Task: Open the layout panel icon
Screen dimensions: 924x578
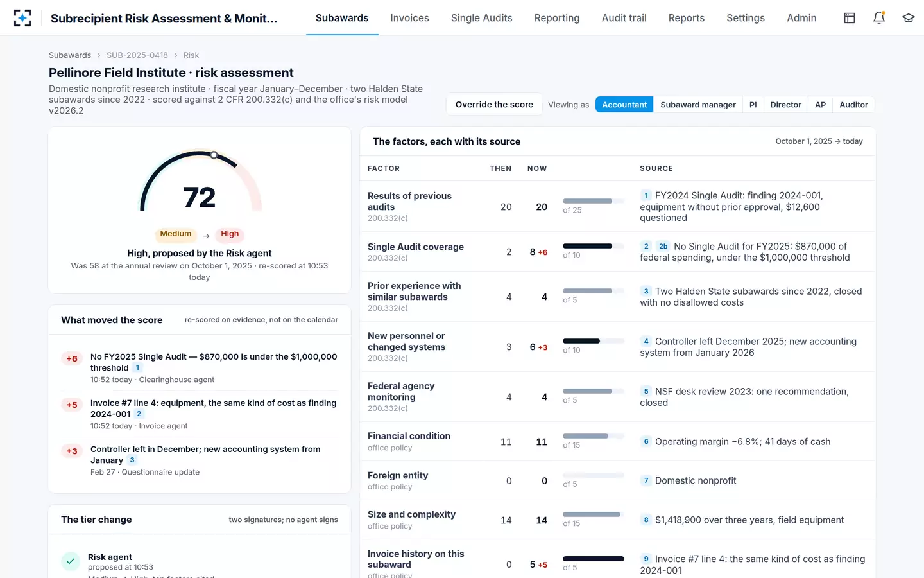Action: [850, 18]
